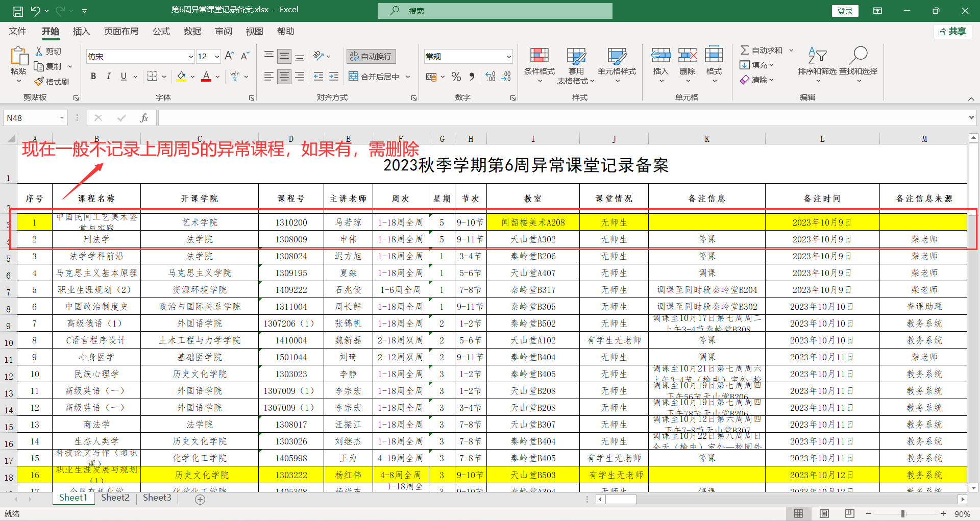Open ribbon display options icon
Screen dimensions: 980x521
(x=878, y=11)
